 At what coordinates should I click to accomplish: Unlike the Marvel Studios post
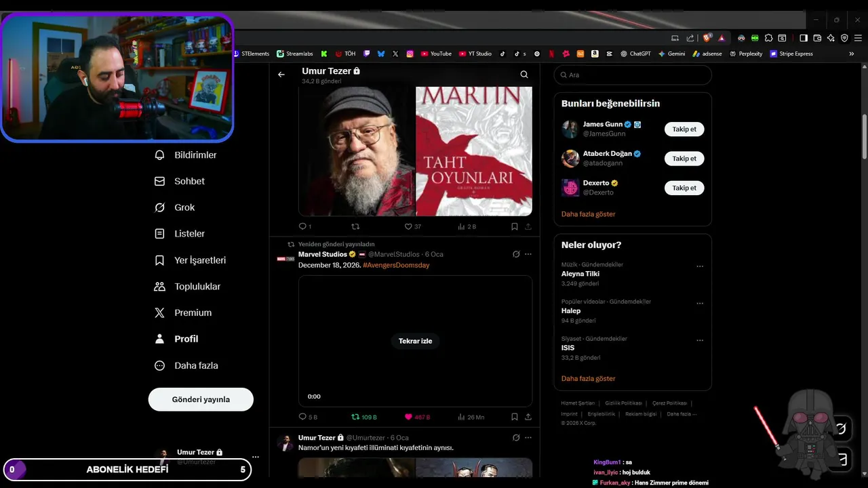click(x=417, y=417)
